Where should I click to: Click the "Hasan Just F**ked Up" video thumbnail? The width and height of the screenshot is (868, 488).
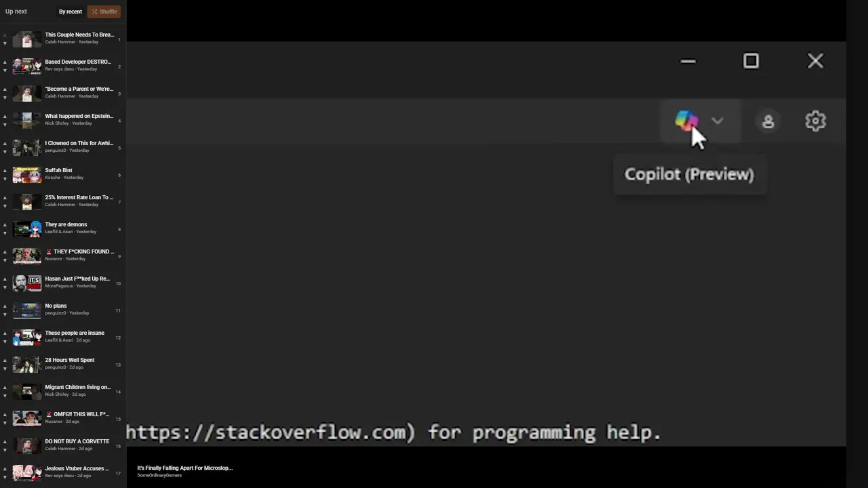[27, 283]
